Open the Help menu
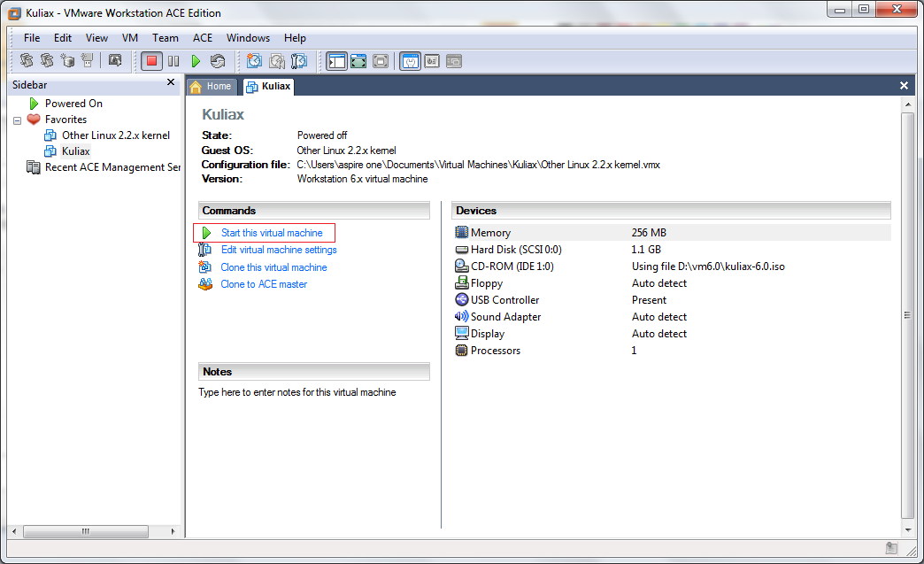The width and height of the screenshot is (924, 564). [x=295, y=38]
